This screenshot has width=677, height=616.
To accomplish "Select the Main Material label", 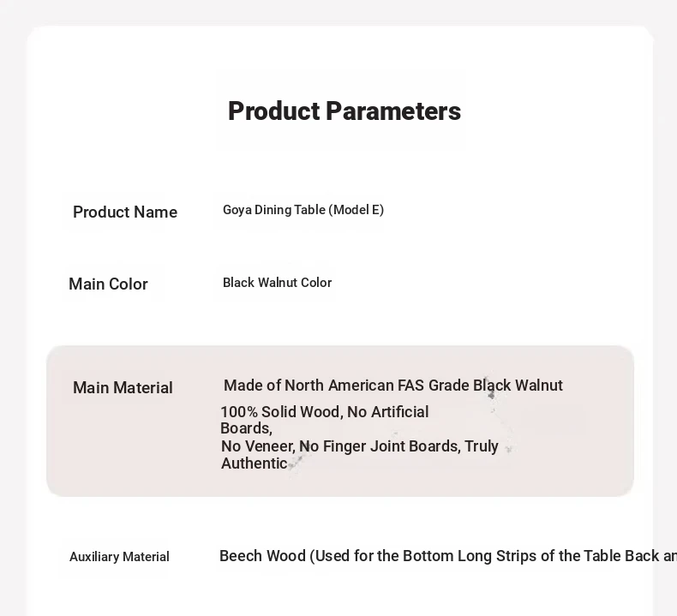I will pyautogui.click(x=123, y=387).
